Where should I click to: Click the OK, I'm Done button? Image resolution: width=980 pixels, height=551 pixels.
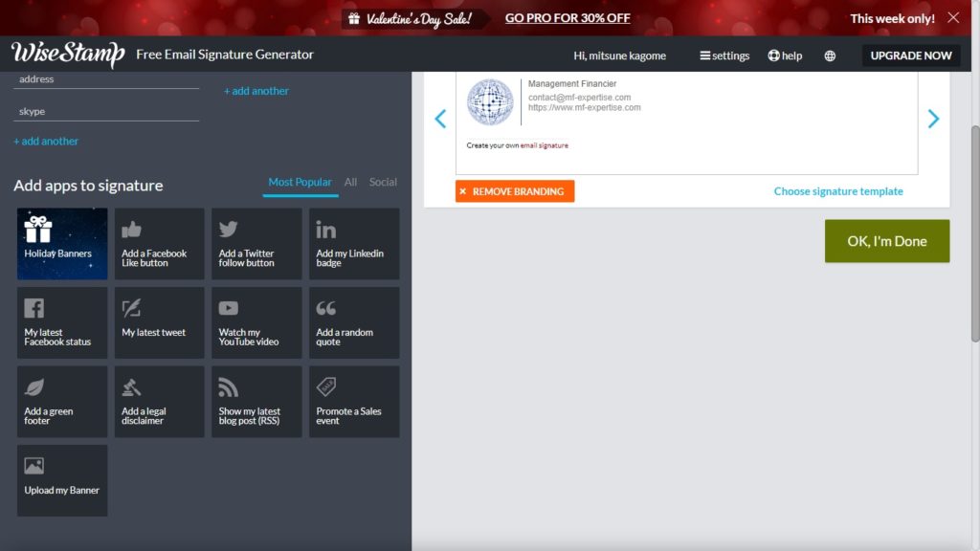coord(887,240)
